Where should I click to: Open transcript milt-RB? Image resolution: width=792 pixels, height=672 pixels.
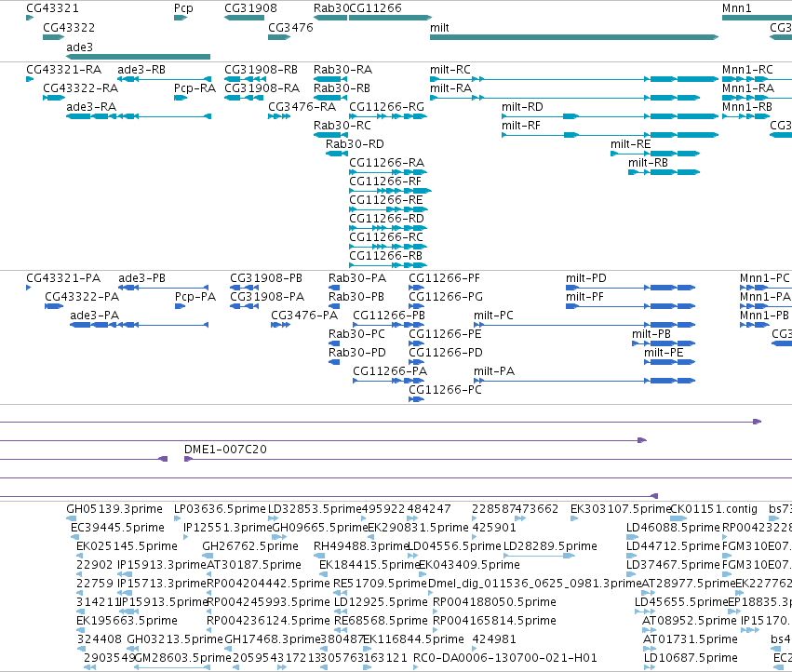648,163
